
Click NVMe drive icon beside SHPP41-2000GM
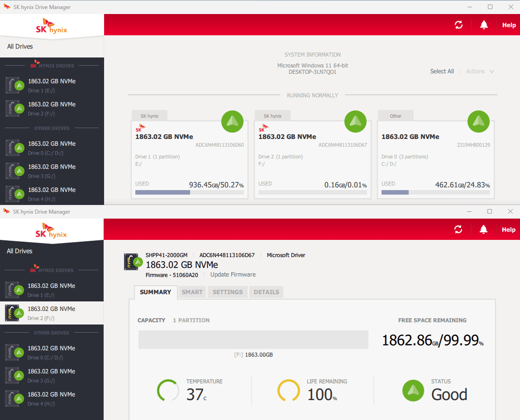[x=133, y=262]
